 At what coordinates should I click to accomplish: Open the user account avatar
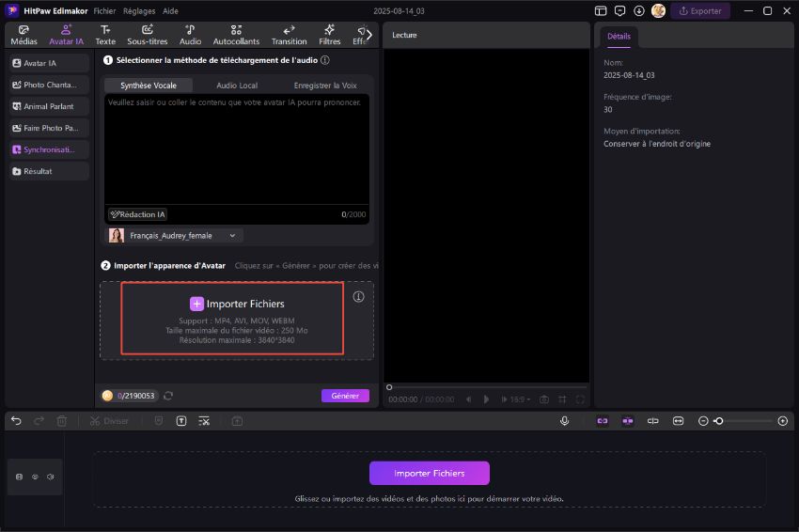click(x=658, y=10)
